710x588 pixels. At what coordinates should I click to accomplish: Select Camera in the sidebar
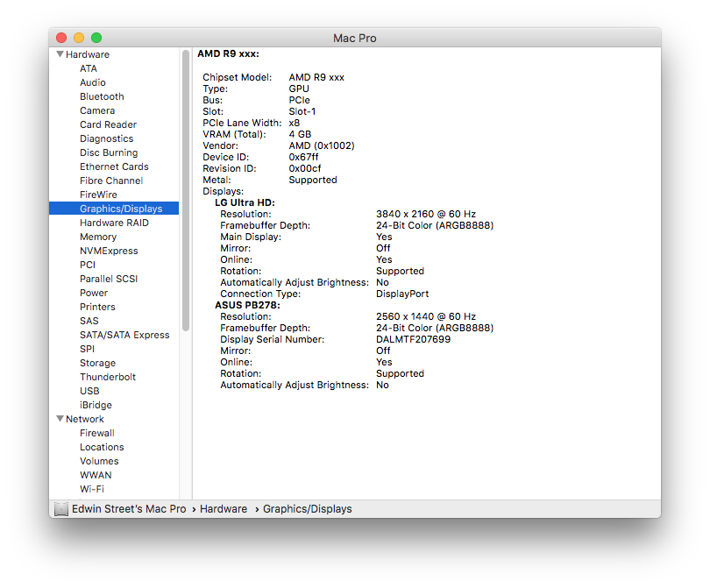coord(97,110)
